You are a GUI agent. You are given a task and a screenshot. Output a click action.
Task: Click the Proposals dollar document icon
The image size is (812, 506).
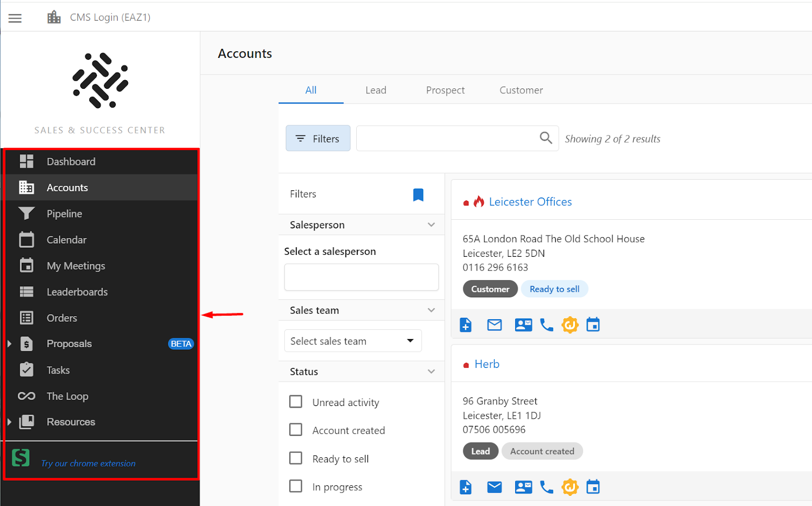(x=26, y=344)
